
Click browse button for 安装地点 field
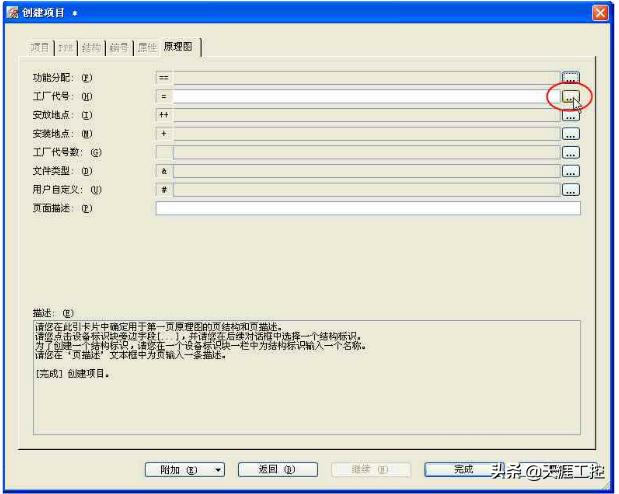click(x=570, y=134)
